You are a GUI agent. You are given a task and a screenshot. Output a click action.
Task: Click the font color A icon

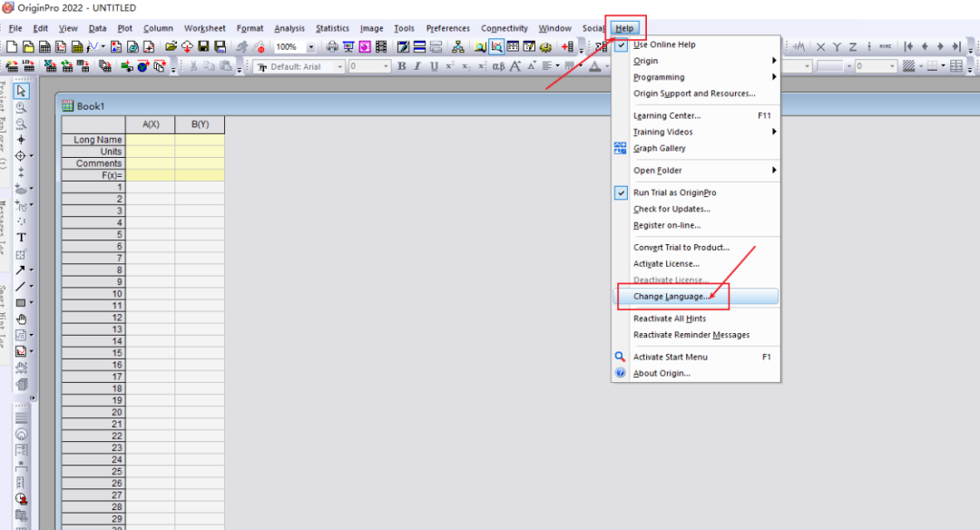click(x=595, y=66)
